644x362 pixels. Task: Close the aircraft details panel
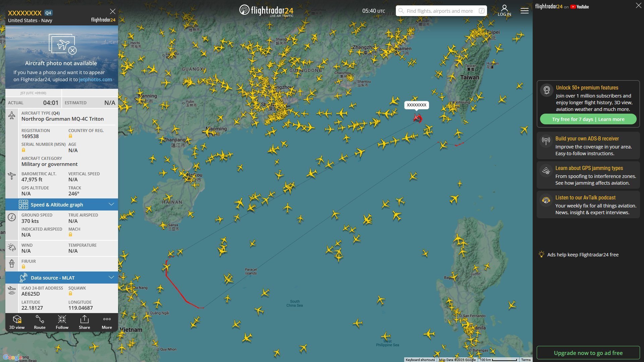point(113,11)
